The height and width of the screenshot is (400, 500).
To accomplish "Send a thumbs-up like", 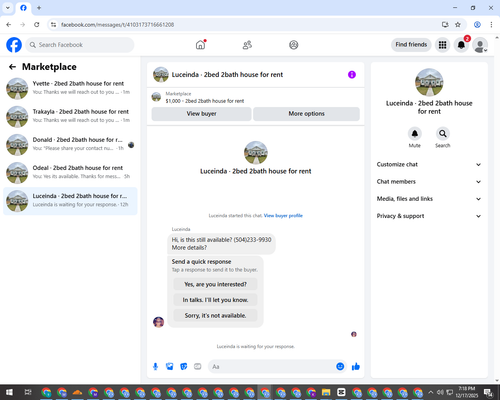I will (x=356, y=367).
